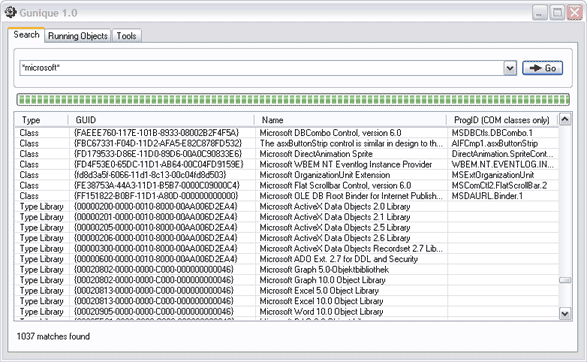Screen dimensions: 587x362
Task: Select Microsoft Excel 10.0 Object Library
Action: (x=321, y=301)
